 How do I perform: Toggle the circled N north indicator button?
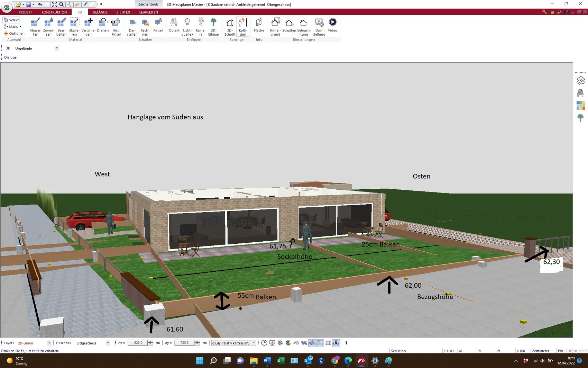click(336, 343)
